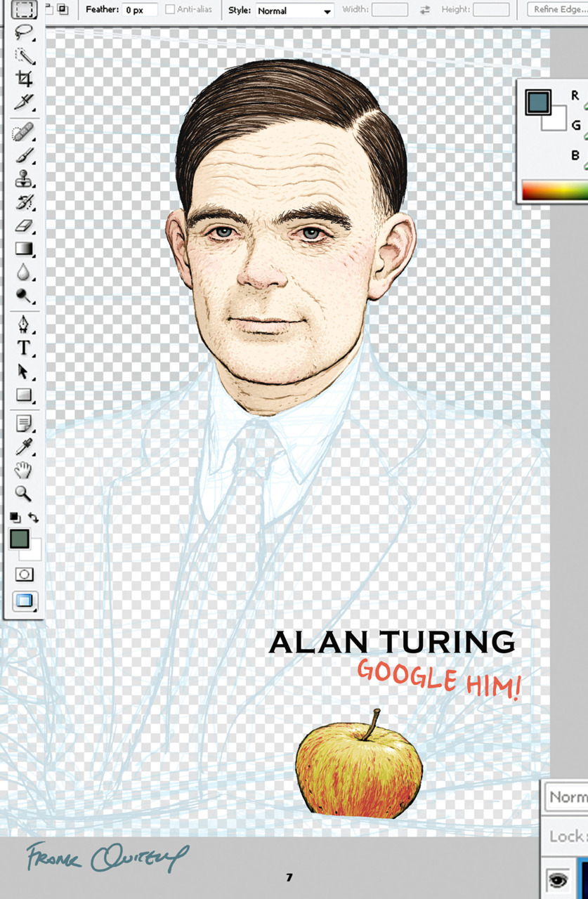Activate the Crop tool
This screenshot has height=899, width=588.
tap(25, 79)
